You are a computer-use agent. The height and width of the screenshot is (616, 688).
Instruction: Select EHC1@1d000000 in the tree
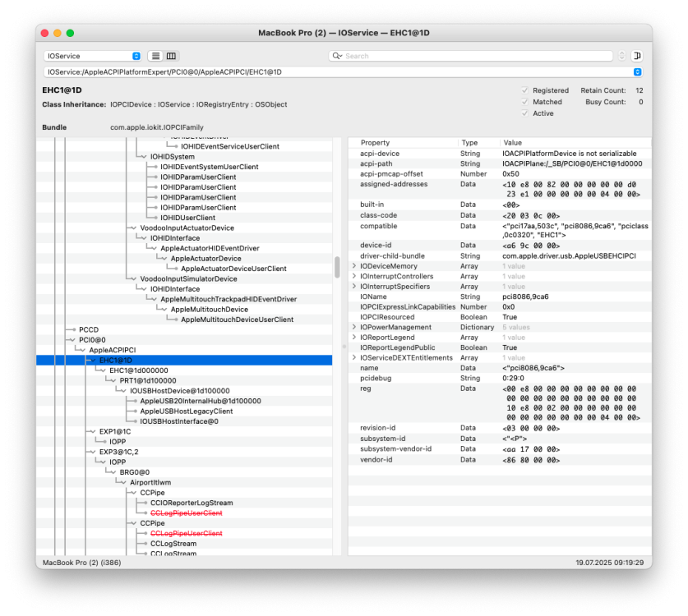click(x=139, y=370)
